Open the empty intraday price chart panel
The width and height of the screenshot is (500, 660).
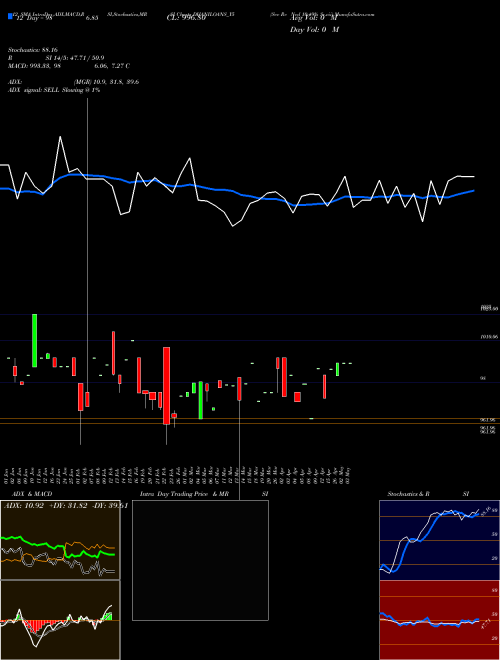(200, 560)
